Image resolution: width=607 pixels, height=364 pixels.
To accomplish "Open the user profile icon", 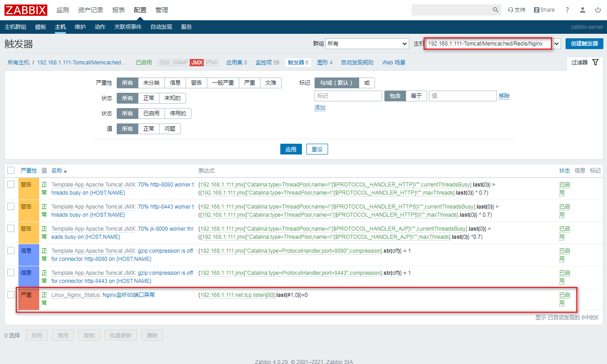I will 583,10.
